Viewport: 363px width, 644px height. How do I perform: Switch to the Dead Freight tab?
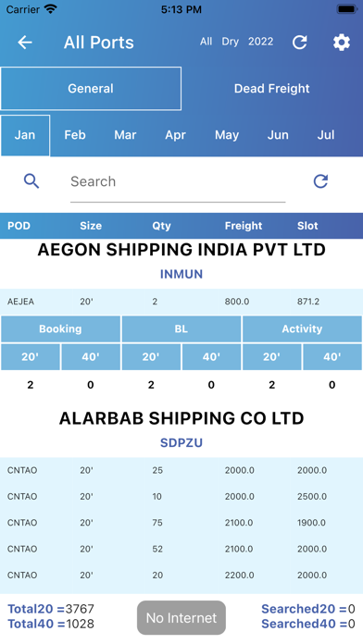point(271,88)
